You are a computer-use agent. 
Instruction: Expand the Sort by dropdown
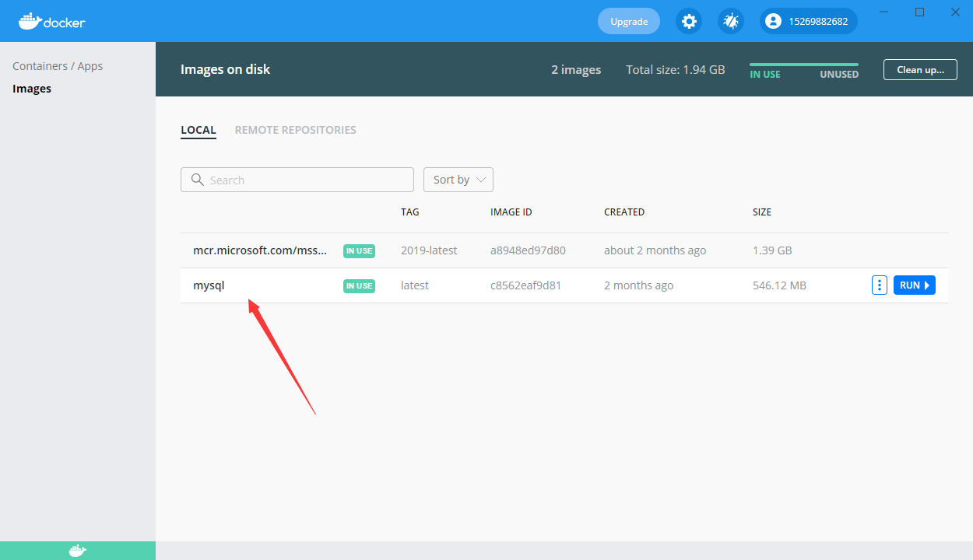point(458,180)
